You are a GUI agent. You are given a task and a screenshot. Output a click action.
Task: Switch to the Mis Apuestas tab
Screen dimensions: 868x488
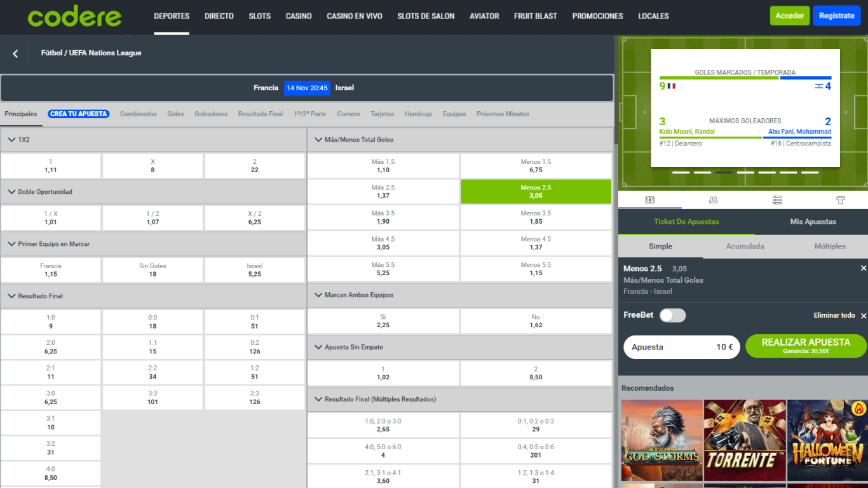click(x=813, y=222)
